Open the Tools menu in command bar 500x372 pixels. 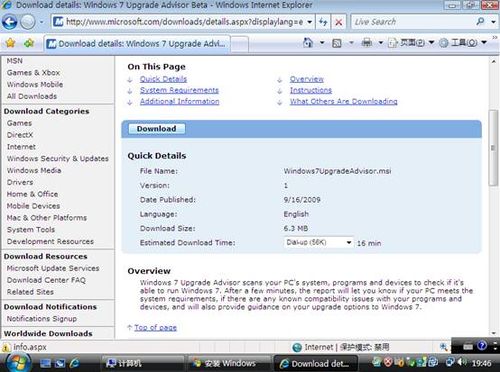tap(463, 43)
